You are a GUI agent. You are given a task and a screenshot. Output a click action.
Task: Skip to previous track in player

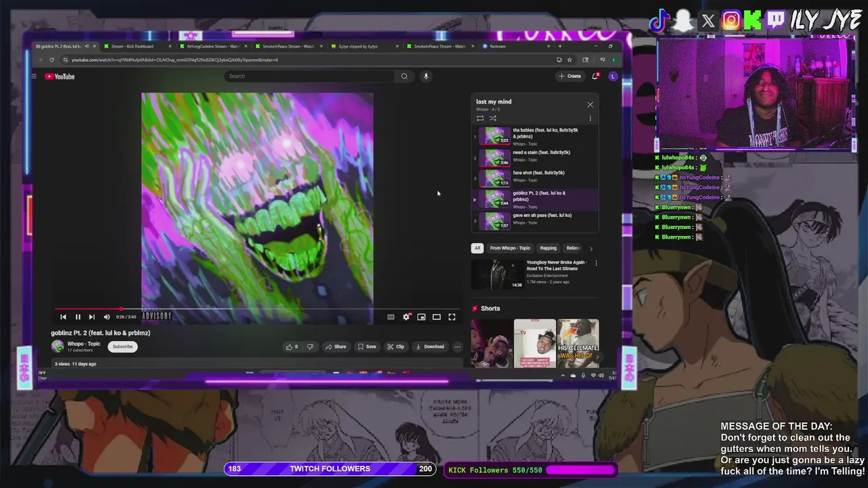click(63, 317)
